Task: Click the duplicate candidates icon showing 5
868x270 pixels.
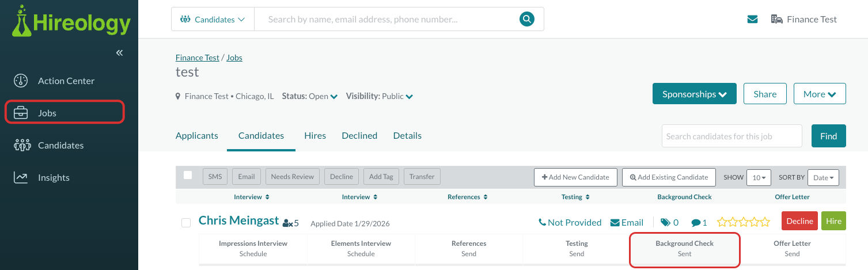Action: click(x=290, y=223)
